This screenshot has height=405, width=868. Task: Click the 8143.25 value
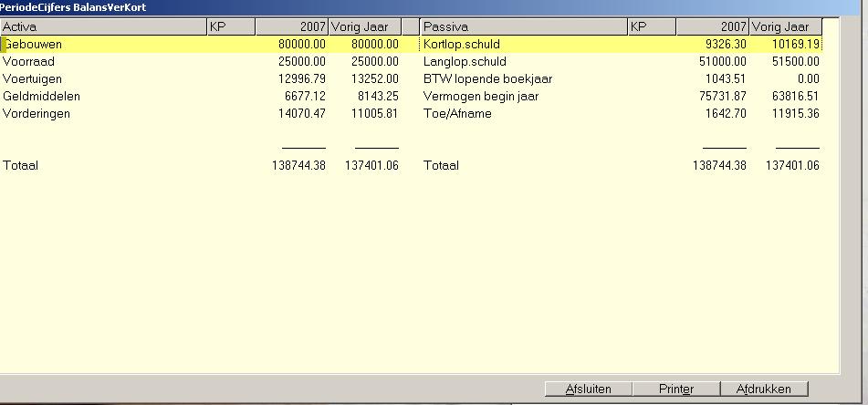[x=378, y=97]
